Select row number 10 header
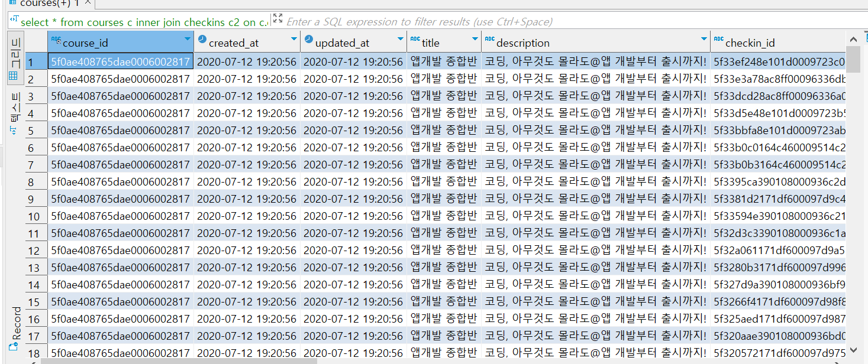 pos(36,216)
